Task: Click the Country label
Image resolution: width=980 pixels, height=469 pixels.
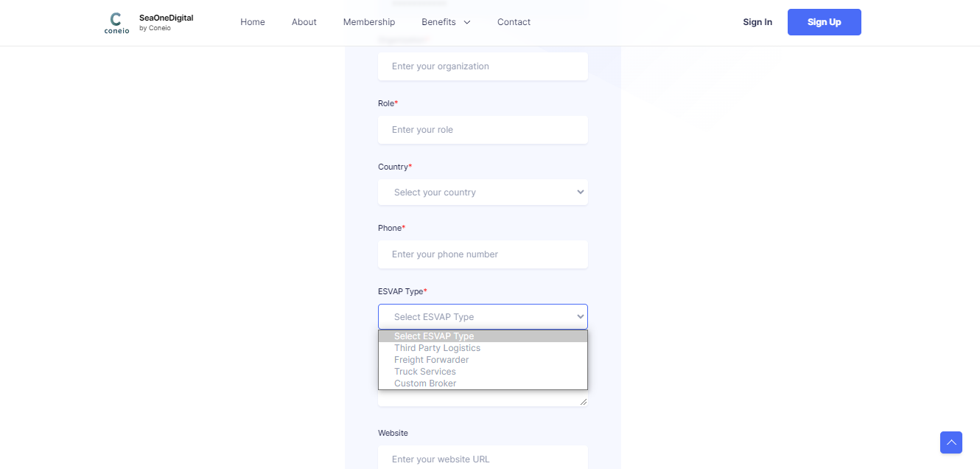Action: [395, 167]
